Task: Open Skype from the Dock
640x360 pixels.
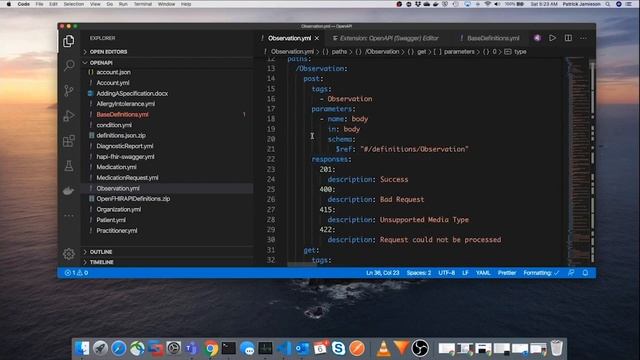Action: 338,349
